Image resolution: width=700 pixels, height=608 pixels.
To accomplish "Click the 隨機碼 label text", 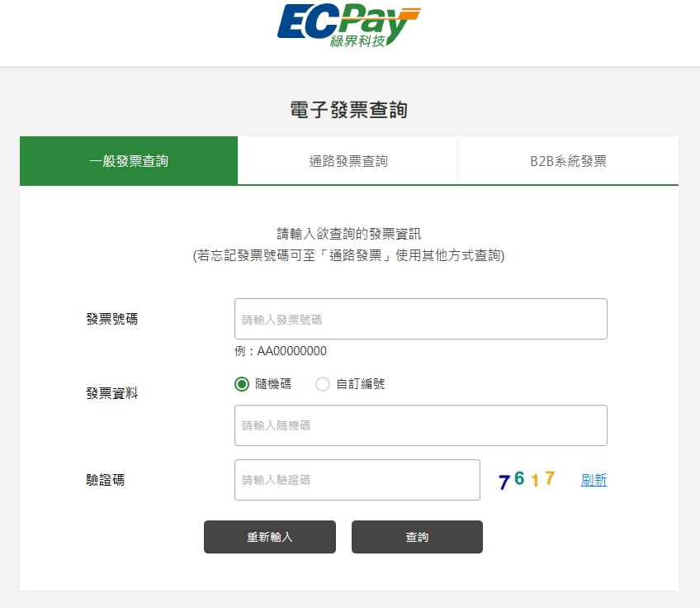I will [x=273, y=384].
